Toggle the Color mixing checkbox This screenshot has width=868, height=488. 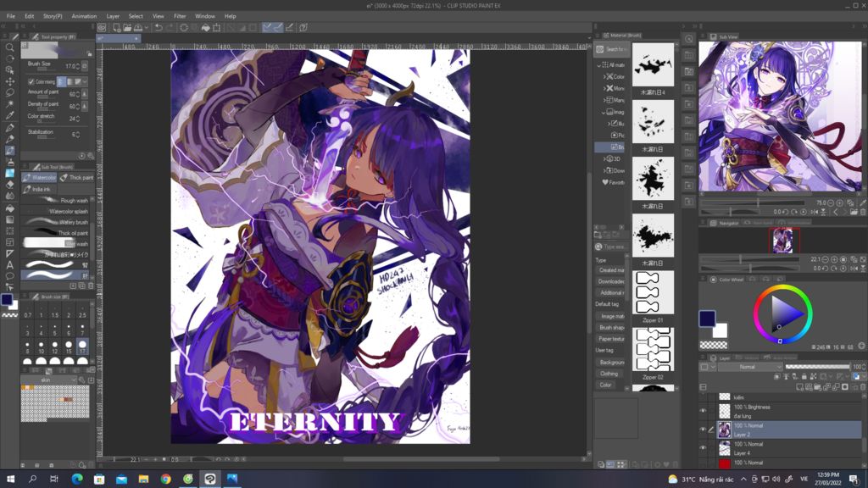point(31,82)
